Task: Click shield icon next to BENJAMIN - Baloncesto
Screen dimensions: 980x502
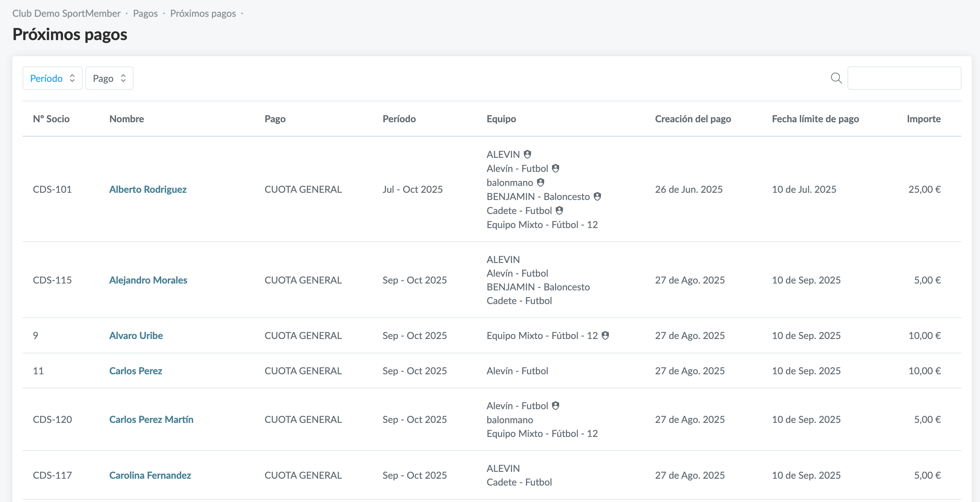Action: click(597, 197)
